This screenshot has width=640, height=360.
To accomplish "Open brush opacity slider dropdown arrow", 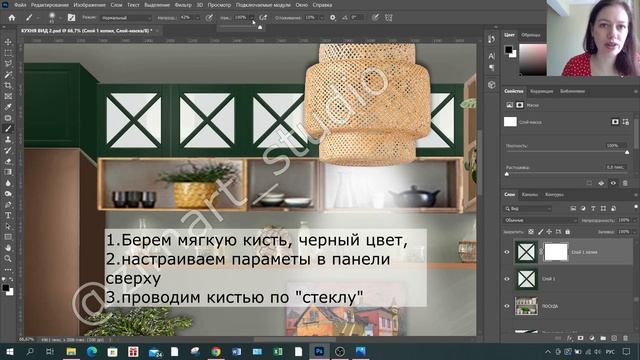I will (197, 18).
